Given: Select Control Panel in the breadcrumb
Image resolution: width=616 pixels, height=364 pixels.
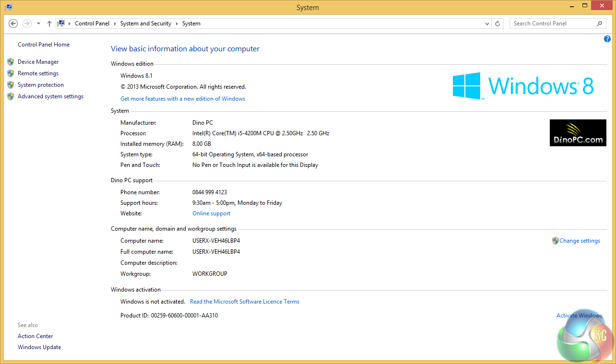Looking at the screenshot, I should tap(92, 23).
